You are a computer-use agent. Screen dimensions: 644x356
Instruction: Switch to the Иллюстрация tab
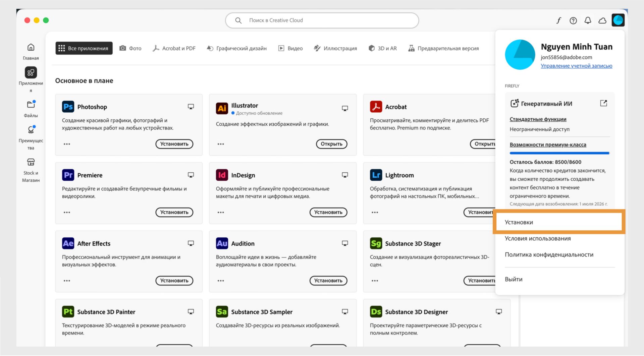pos(335,48)
